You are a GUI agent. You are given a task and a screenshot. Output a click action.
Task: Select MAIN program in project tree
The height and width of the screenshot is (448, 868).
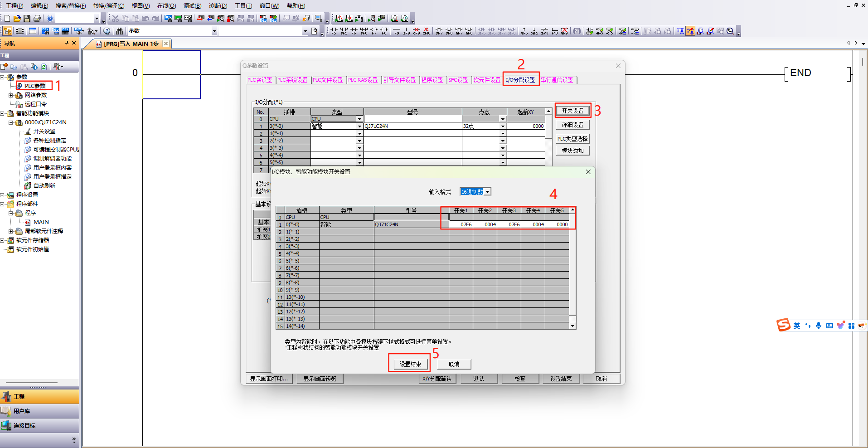[x=41, y=222]
